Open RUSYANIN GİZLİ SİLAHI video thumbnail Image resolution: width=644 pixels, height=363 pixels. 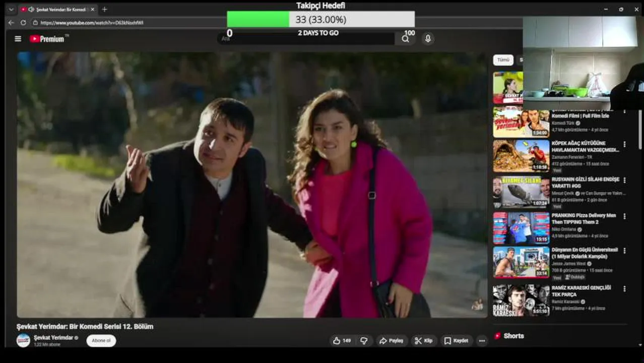[x=521, y=192]
